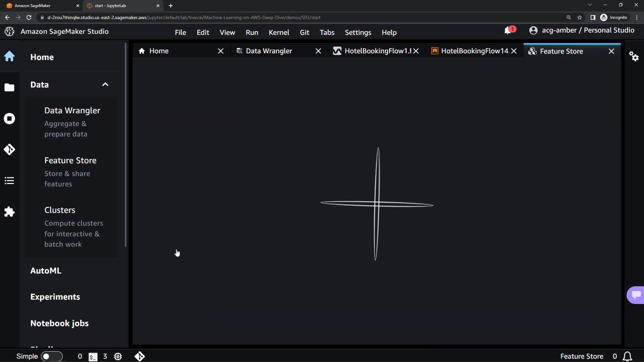
Task: Open Clusters from the Data list
Action: tap(60, 210)
